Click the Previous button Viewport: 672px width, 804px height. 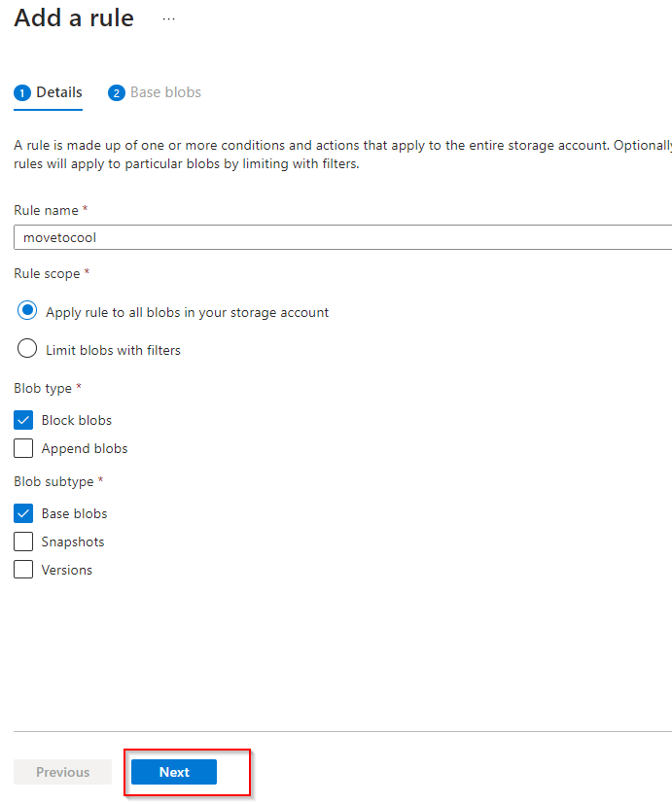[62, 772]
